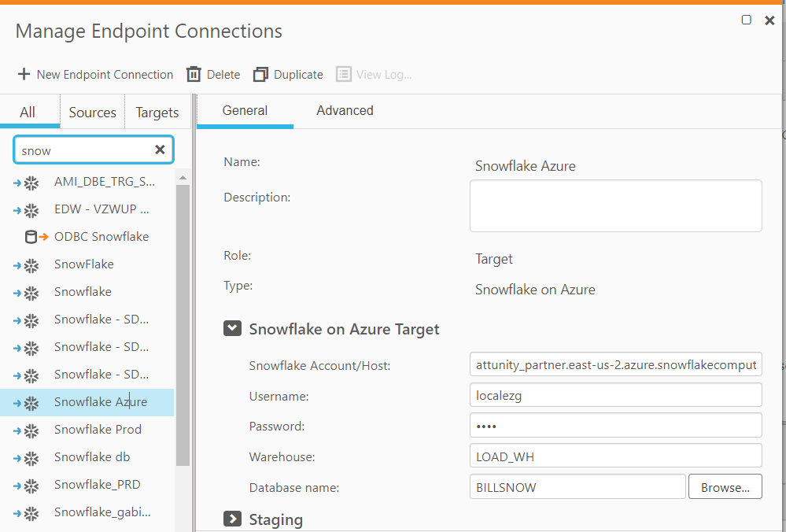Image resolution: width=786 pixels, height=532 pixels.
Task: Show only Sources endpoints tab
Action: click(x=92, y=113)
